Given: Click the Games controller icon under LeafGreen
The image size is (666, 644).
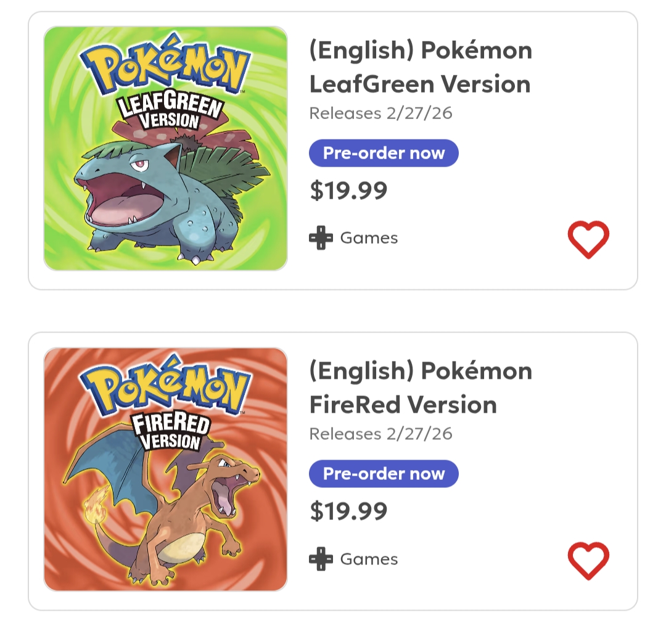Looking at the screenshot, I should pyautogui.click(x=321, y=238).
